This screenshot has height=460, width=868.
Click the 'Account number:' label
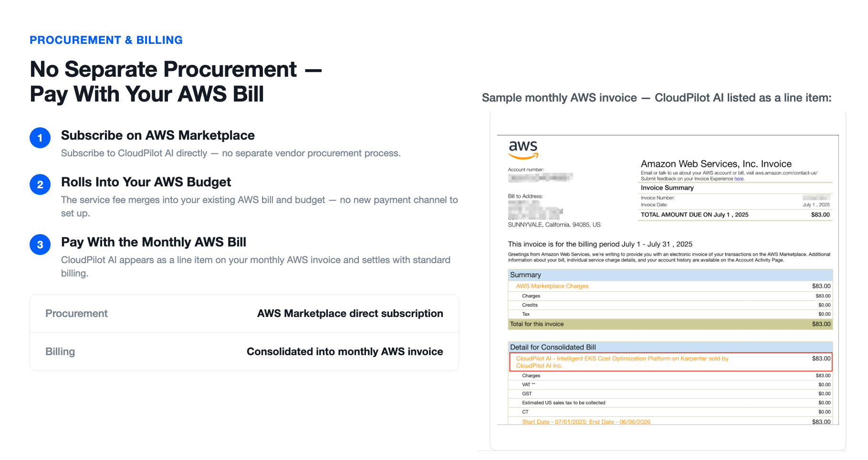click(x=526, y=170)
